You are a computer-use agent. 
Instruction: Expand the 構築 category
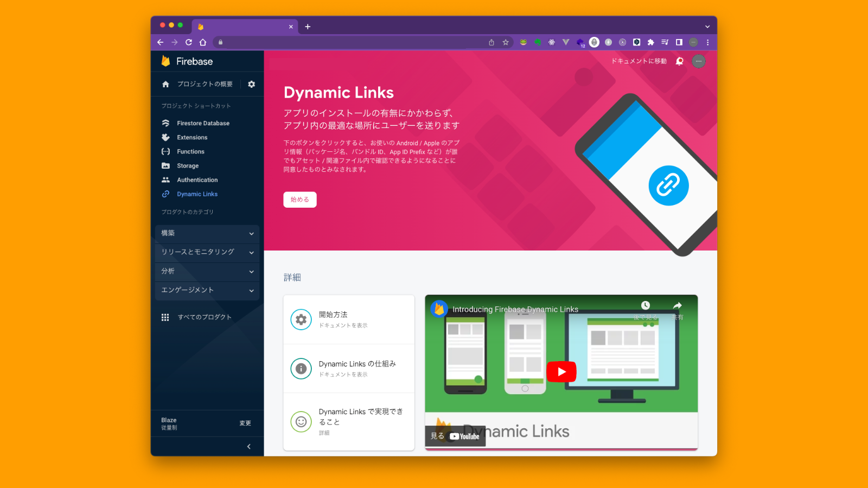point(207,233)
